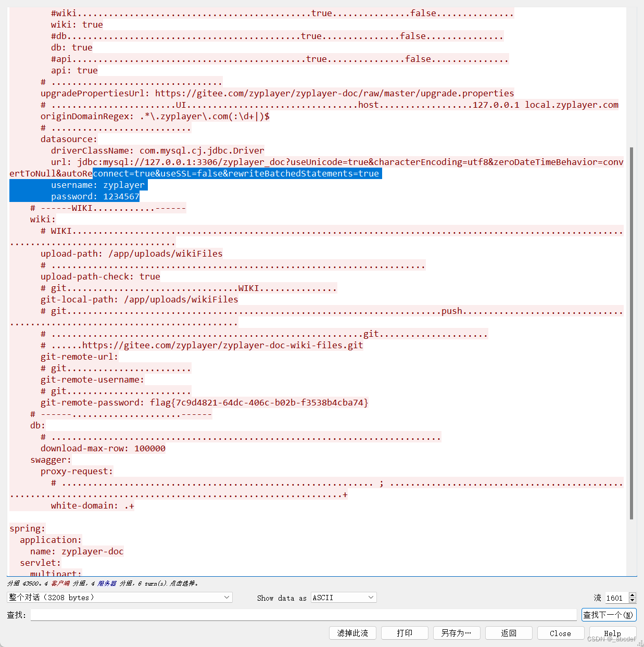The image size is (644, 647).
Task: Click the Close button
Action: (x=561, y=633)
